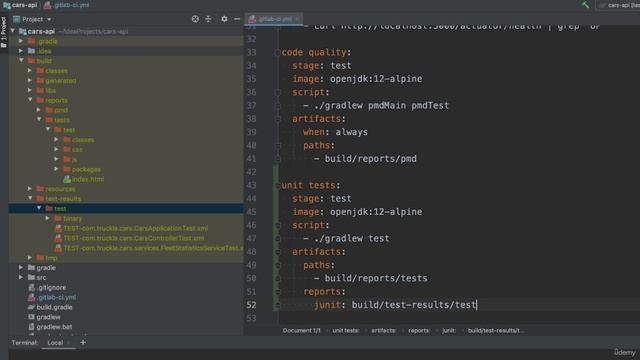Expand the generated folder arrow
The image size is (640, 360).
30,80
